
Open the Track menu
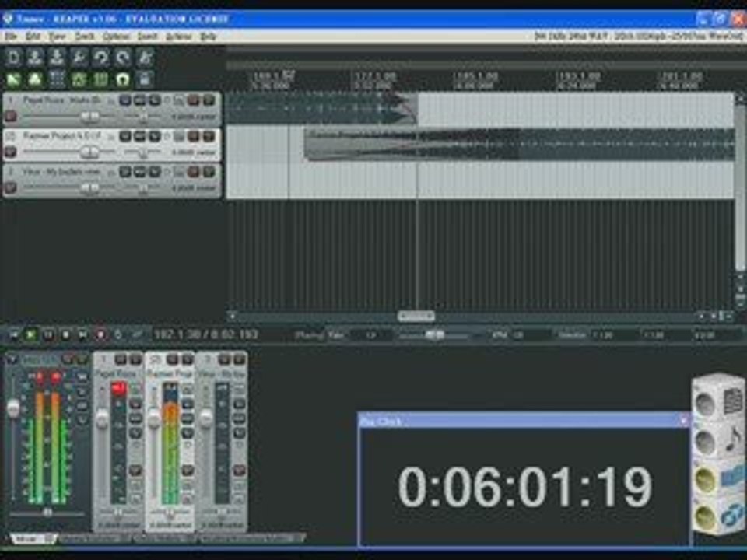coord(84,37)
